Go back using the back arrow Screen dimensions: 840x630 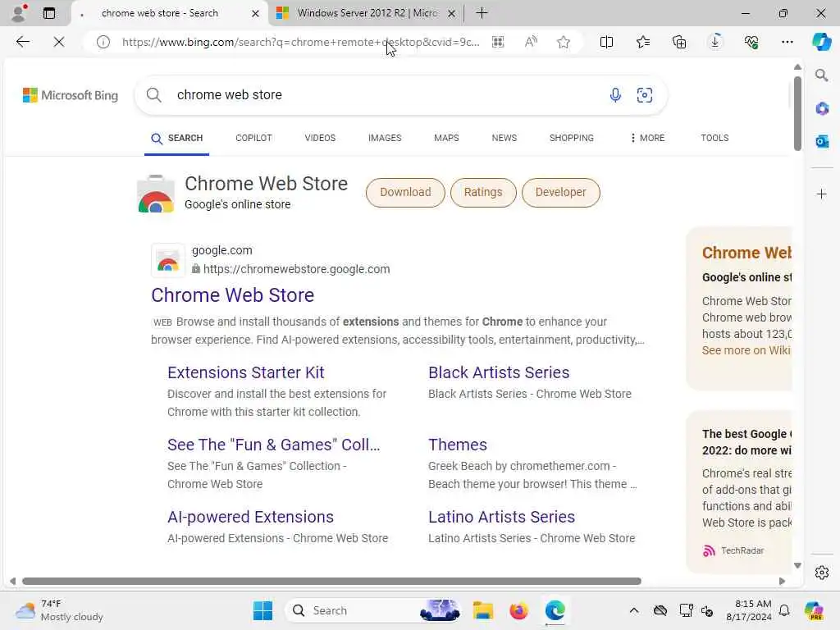click(22, 42)
